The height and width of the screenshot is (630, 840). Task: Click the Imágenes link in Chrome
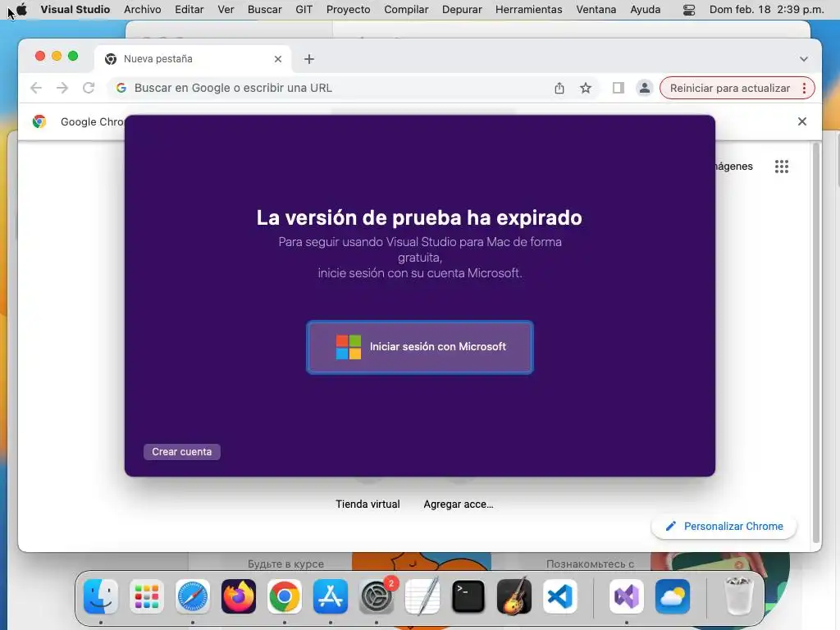[733, 167]
